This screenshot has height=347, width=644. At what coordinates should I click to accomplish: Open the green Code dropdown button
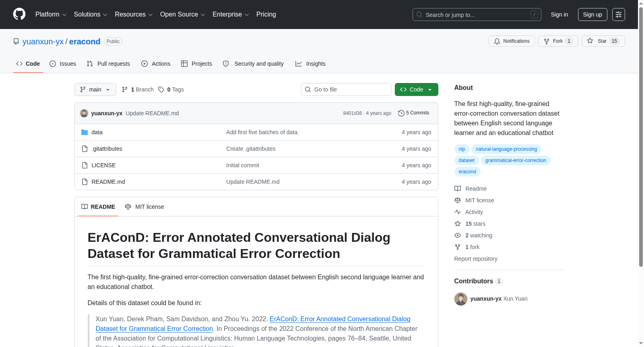coord(417,89)
